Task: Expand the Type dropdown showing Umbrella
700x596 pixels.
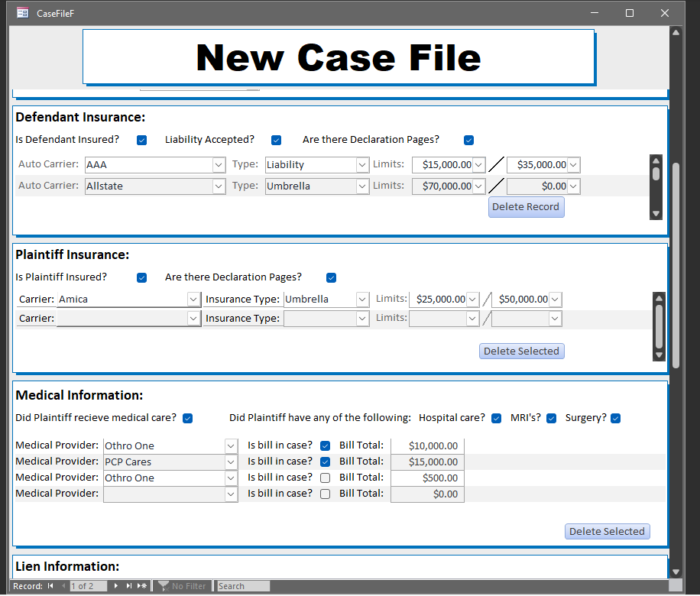Action: click(364, 186)
